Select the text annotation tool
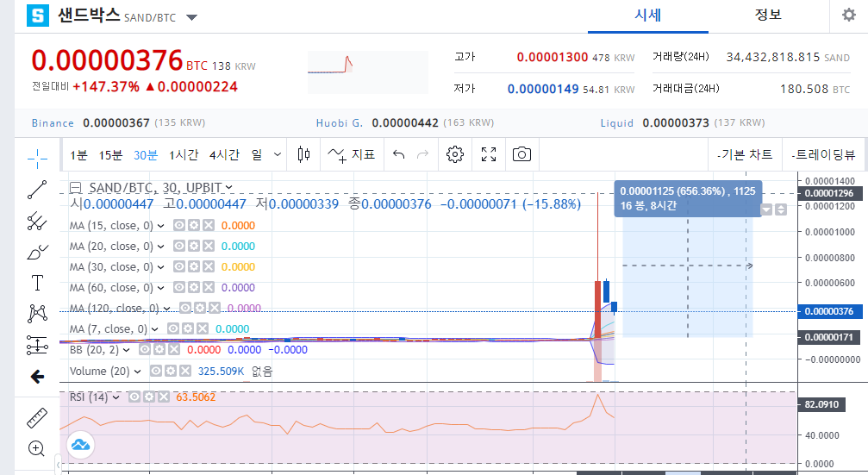Viewport: 868px width, 475px height. (37, 283)
